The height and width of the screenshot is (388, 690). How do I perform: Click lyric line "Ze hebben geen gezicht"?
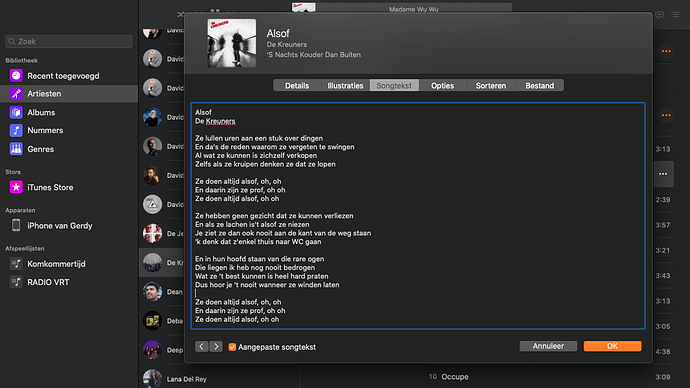[x=274, y=216]
